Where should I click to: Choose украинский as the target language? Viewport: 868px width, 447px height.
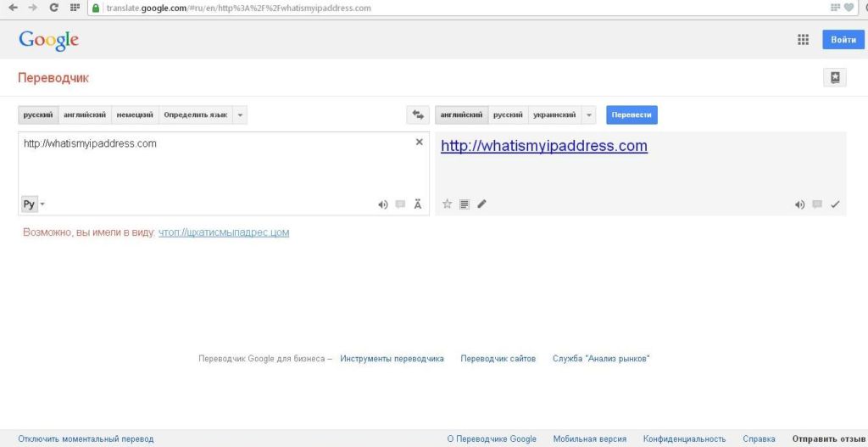tap(554, 115)
